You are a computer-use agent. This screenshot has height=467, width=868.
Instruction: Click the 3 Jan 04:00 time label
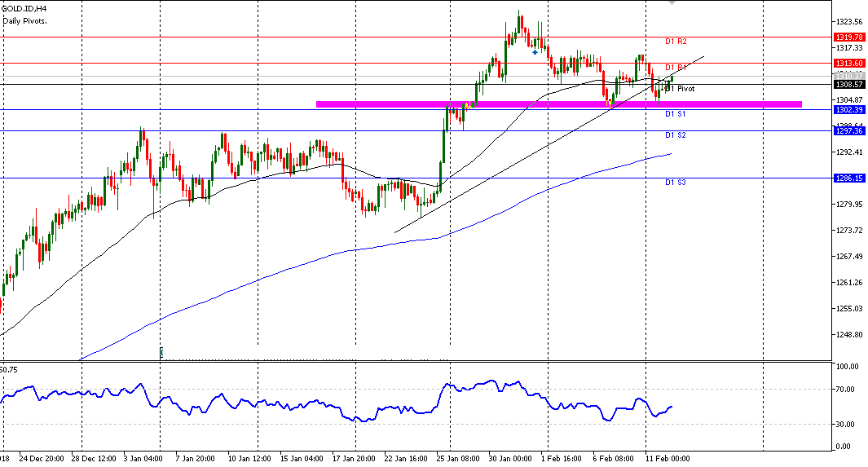coord(142,458)
